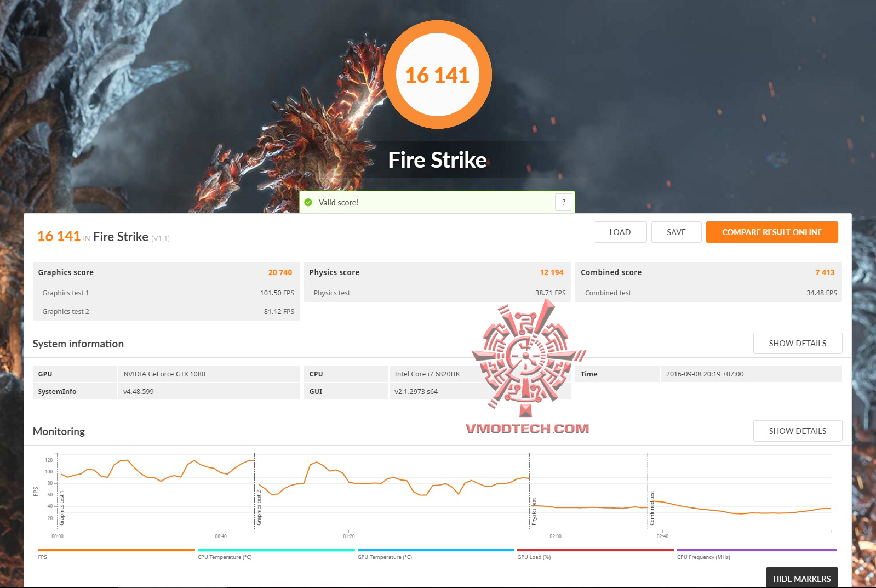
Task: Toggle the CPU Temperature legend
Action: 276,553
